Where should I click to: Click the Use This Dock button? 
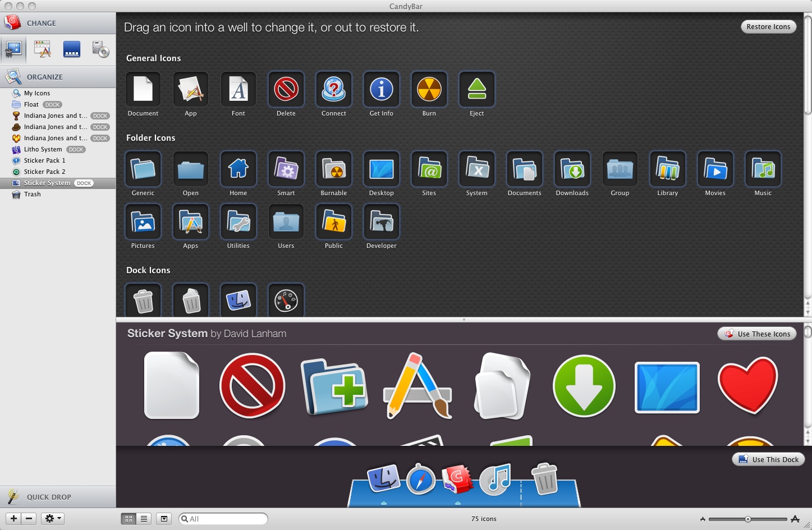(768, 459)
